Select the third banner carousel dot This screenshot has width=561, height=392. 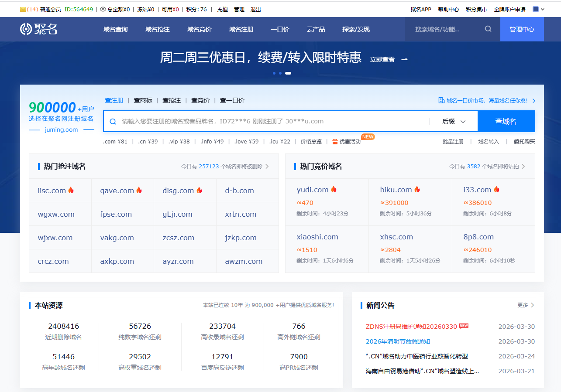[288, 73]
